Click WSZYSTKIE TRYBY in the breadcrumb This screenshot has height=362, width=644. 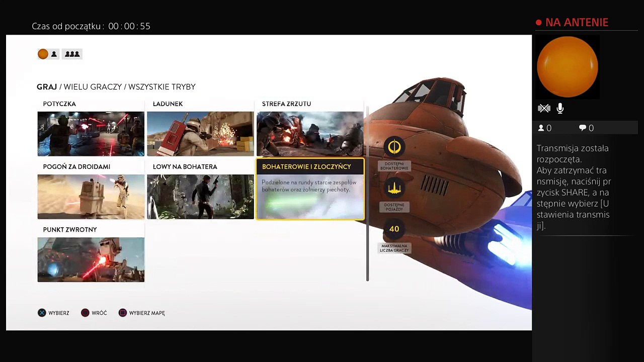pyautogui.click(x=162, y=87)
